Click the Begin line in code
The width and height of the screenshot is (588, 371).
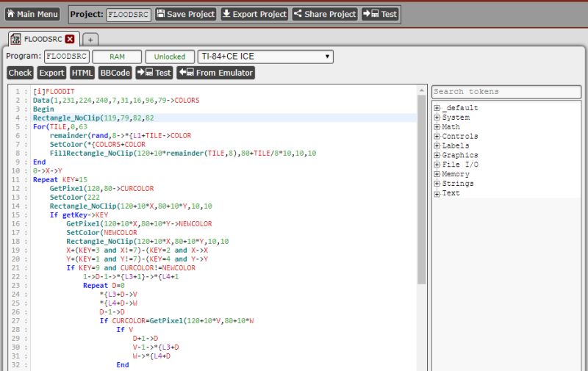tap(43, 109)
